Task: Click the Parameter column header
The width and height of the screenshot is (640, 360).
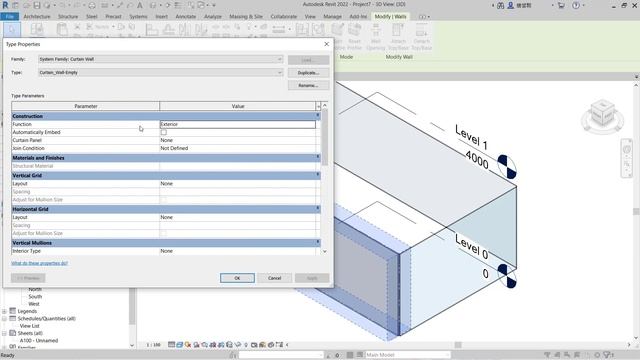Action: pos(86,106)
